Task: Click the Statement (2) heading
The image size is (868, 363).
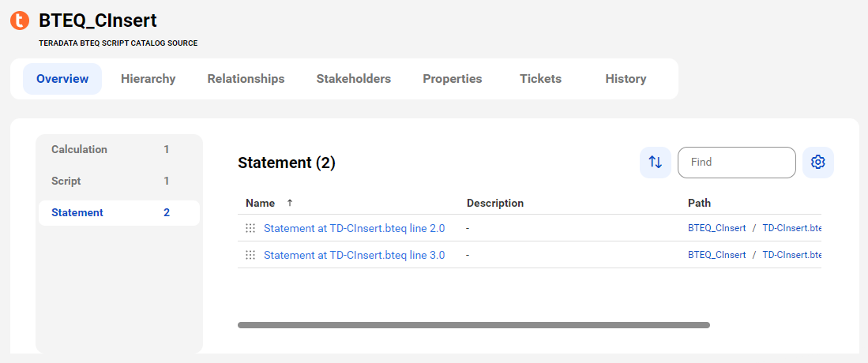Action: (x=287, y=163)
